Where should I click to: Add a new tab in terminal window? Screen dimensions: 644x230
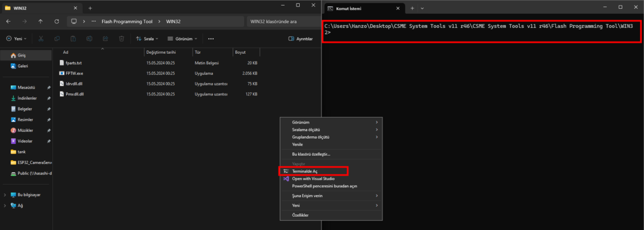tap(412, 8)
